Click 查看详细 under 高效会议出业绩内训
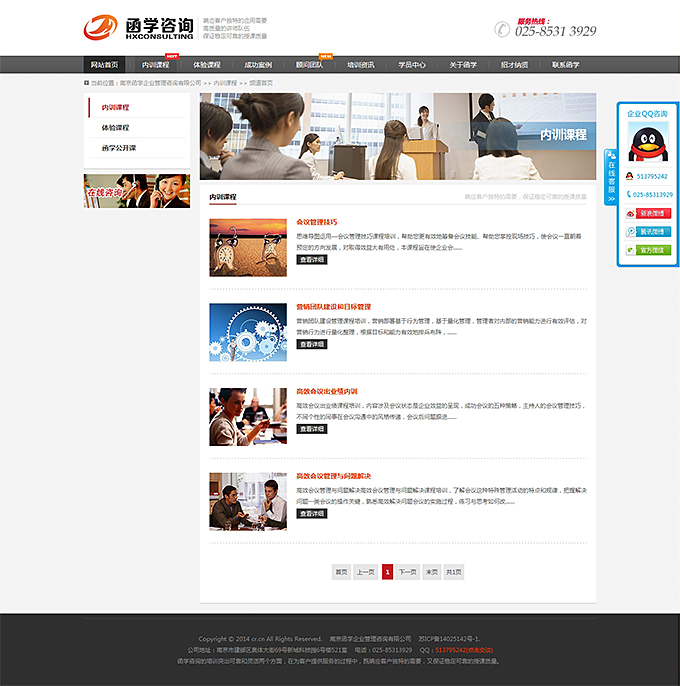The width and height of the screenshot is (680, 686). pos(312,428)
